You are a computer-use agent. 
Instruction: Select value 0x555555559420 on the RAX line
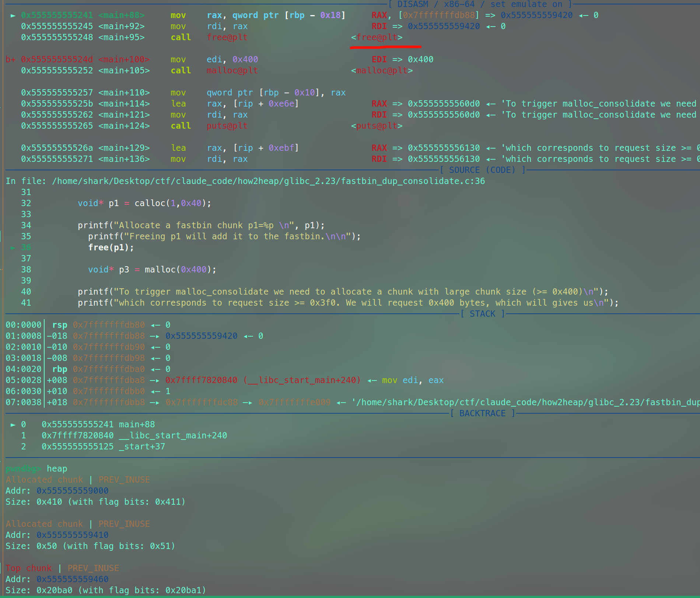click(536, 15)
